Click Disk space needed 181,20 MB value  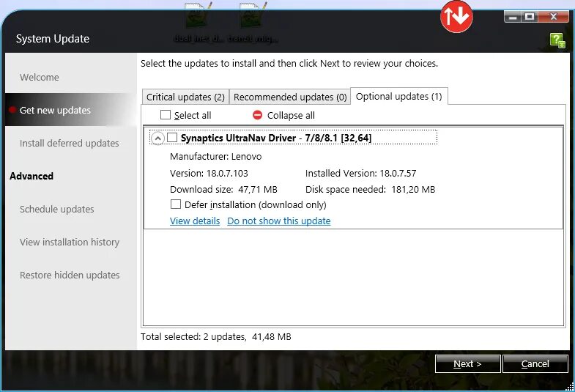(413, 190)
